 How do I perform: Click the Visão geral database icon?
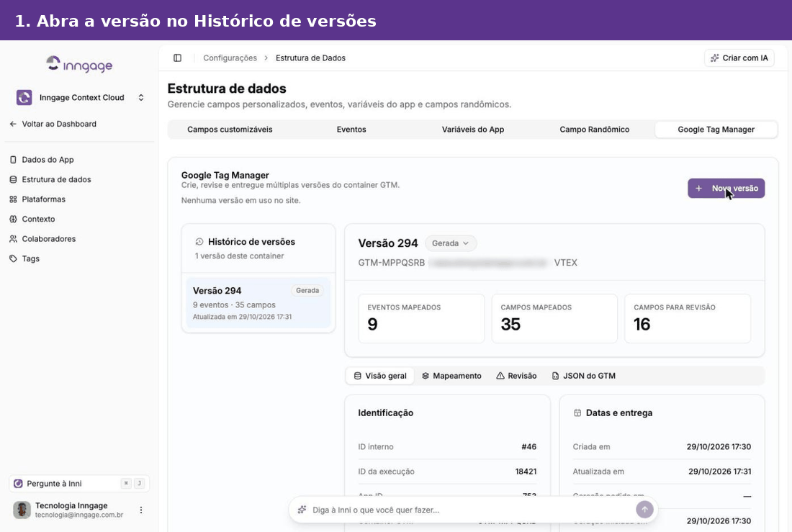tap(358, 376)
